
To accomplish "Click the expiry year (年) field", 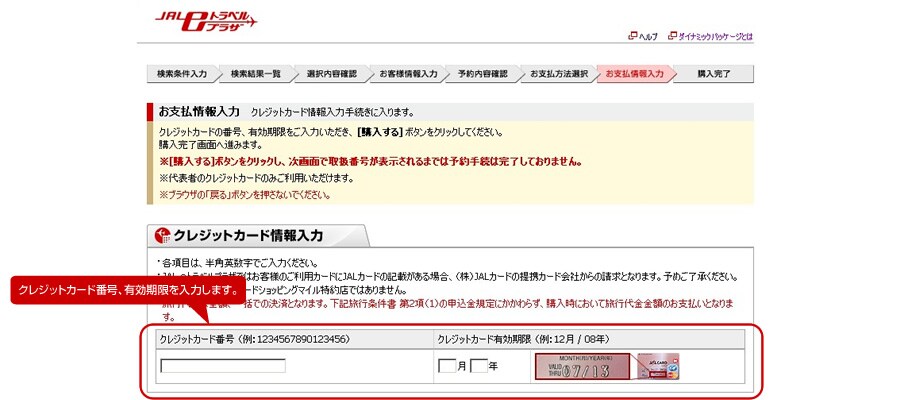I will pyautogui.click(x=478, y=366).
